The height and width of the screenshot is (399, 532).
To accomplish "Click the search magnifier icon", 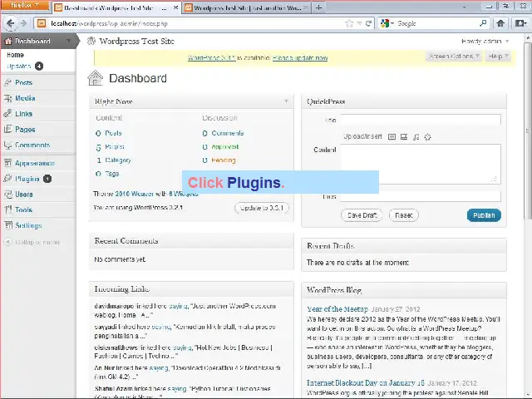I will point(483,23).
